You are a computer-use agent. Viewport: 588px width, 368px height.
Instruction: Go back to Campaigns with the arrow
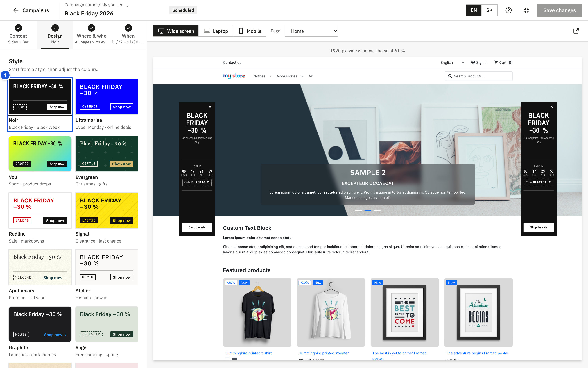(x=16, y=10)
